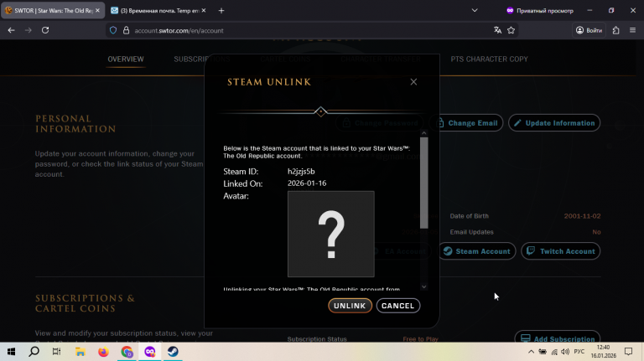Click the Subscription Status label

(x=317, y=339)
